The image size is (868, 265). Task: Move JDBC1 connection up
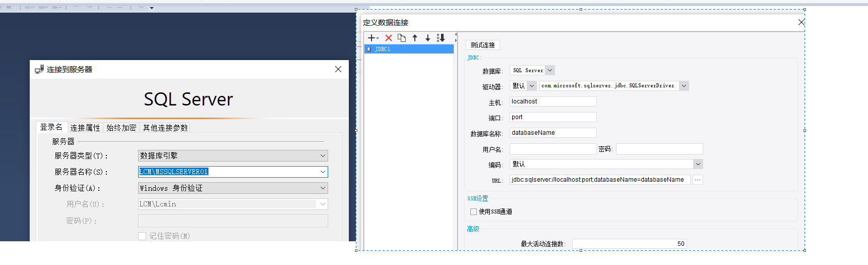point(415,38)
